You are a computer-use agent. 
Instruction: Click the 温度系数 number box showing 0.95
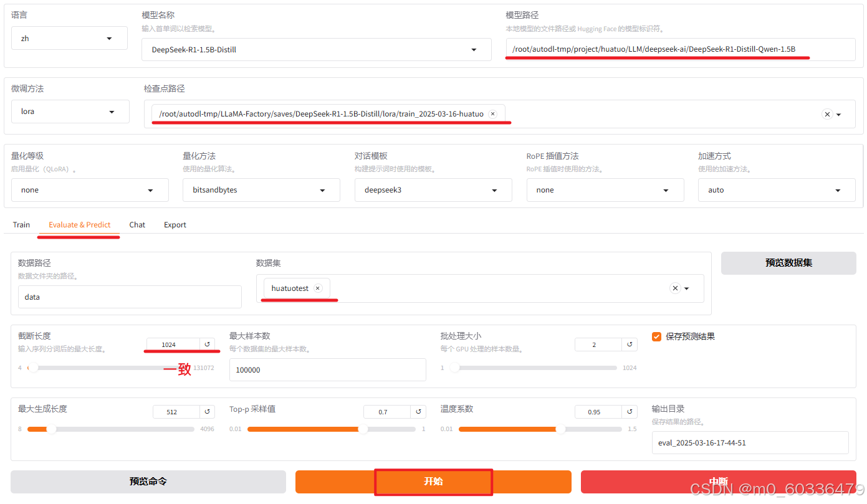pos(598,412)
